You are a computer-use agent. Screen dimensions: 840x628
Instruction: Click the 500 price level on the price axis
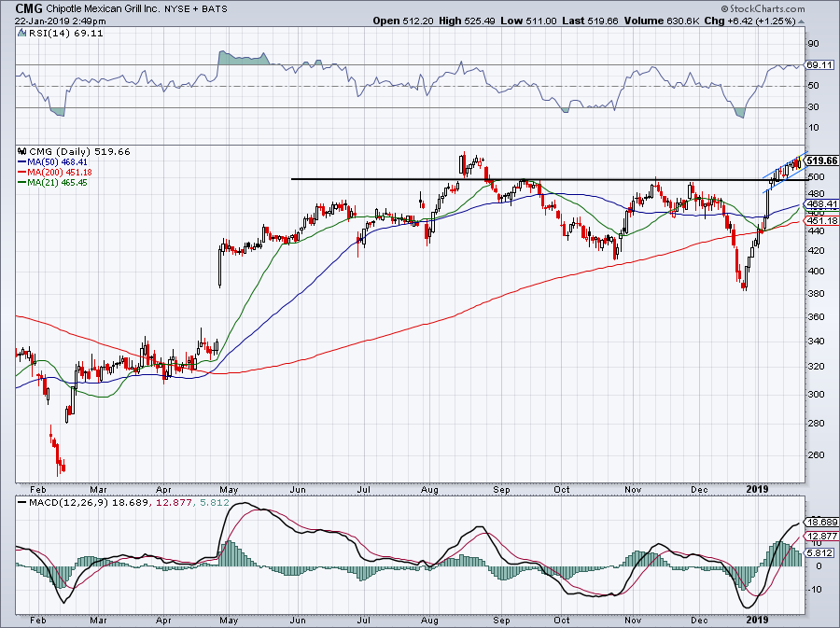point(816,176)
